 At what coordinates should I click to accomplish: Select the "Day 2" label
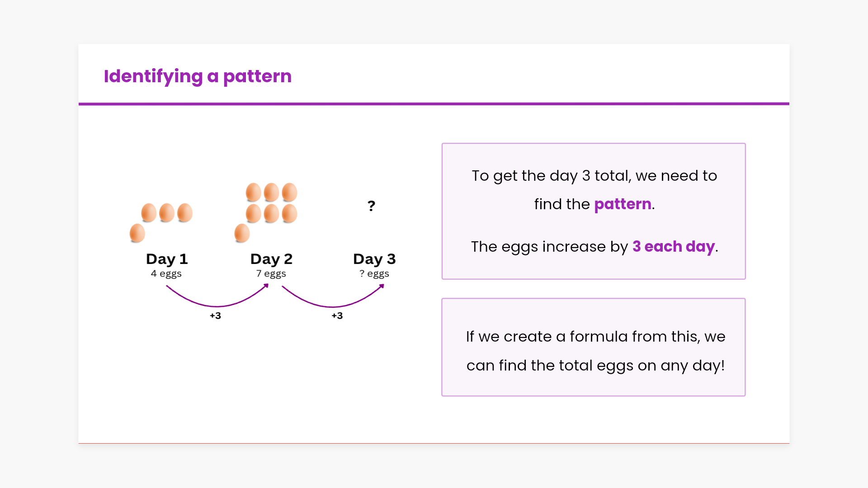coord(271,259)
